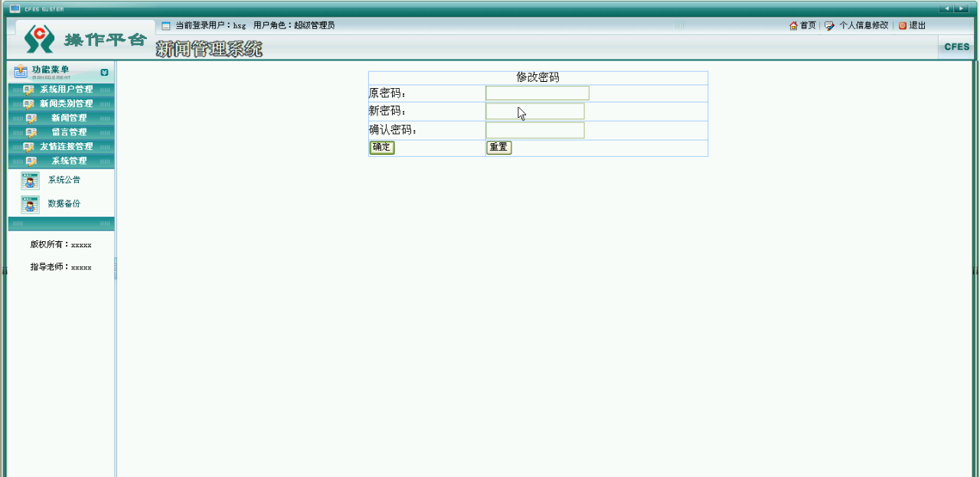Focus the 原密码 input field
Viewport: 980px width, 477px height.
pos(537,93)
